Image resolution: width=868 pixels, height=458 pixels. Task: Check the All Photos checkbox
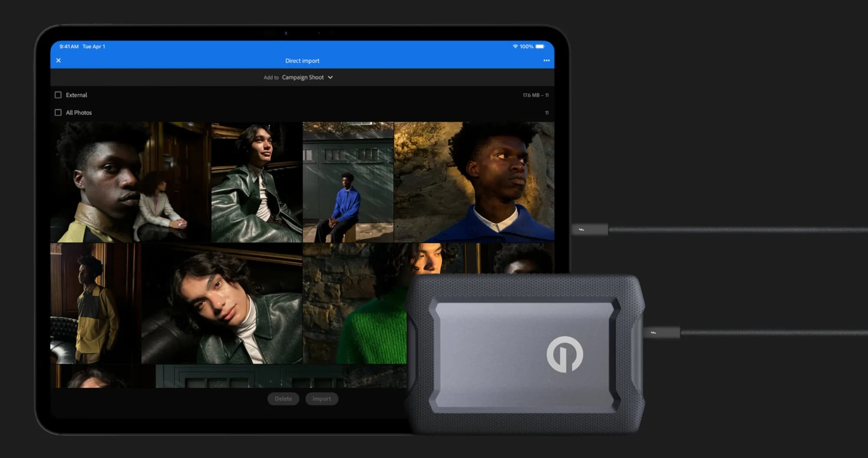pyautogui.click(x=58, y=112)
